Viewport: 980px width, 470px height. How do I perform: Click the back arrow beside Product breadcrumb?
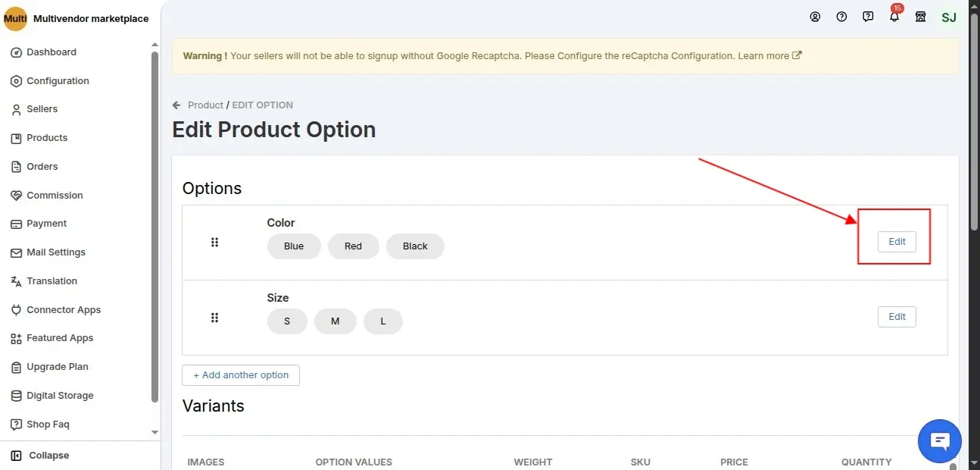(x=176, y=105)
